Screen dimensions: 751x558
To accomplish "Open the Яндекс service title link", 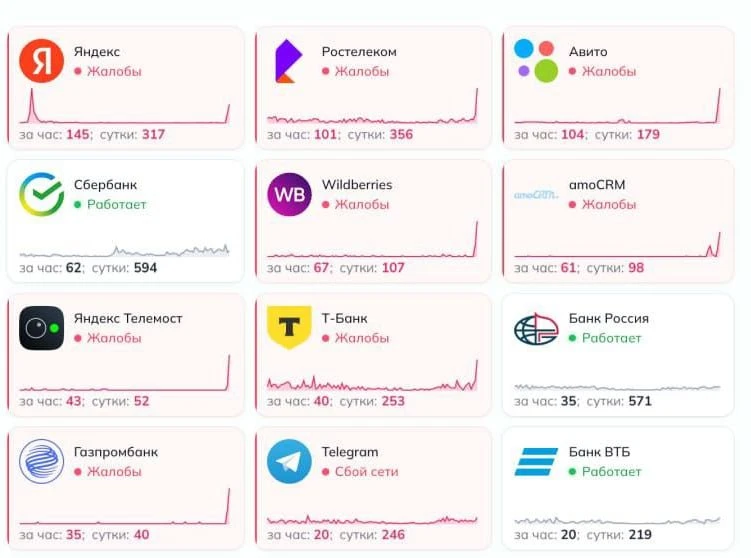I will [x=97, y=51].
